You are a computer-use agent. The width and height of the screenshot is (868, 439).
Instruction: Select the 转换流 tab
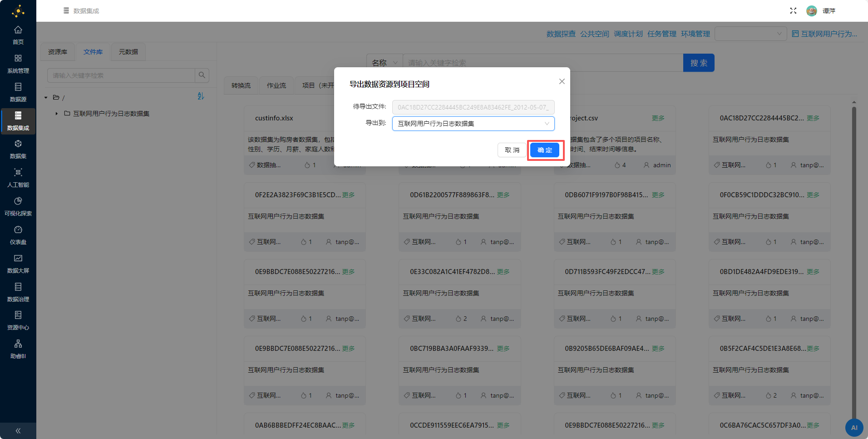tap(241, 85)
